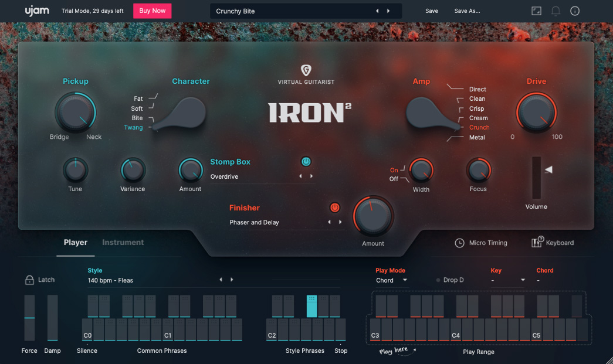Open Micro Timing settings
613x364 pixels.
point(481,243)
